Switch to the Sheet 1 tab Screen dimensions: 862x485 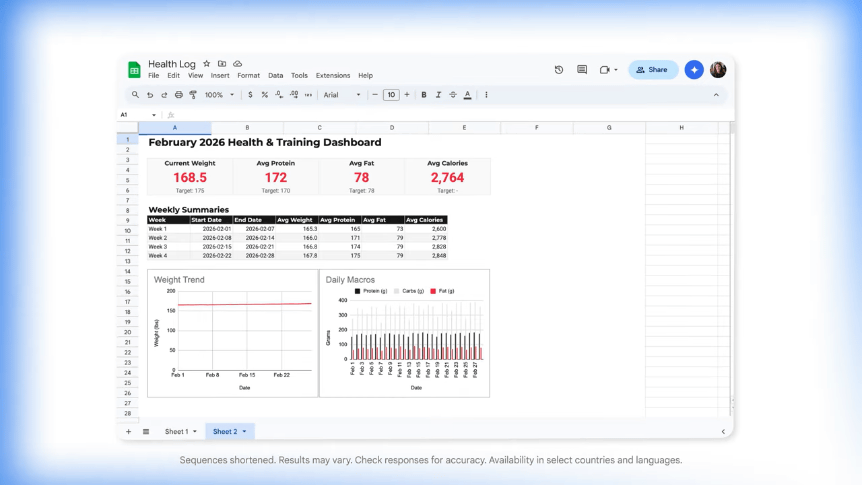pyautogui.click(x=176, y=432)
